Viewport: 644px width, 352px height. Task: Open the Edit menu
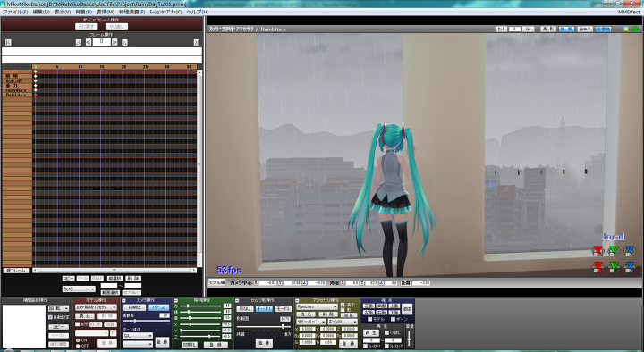click(x=41, y=12)
